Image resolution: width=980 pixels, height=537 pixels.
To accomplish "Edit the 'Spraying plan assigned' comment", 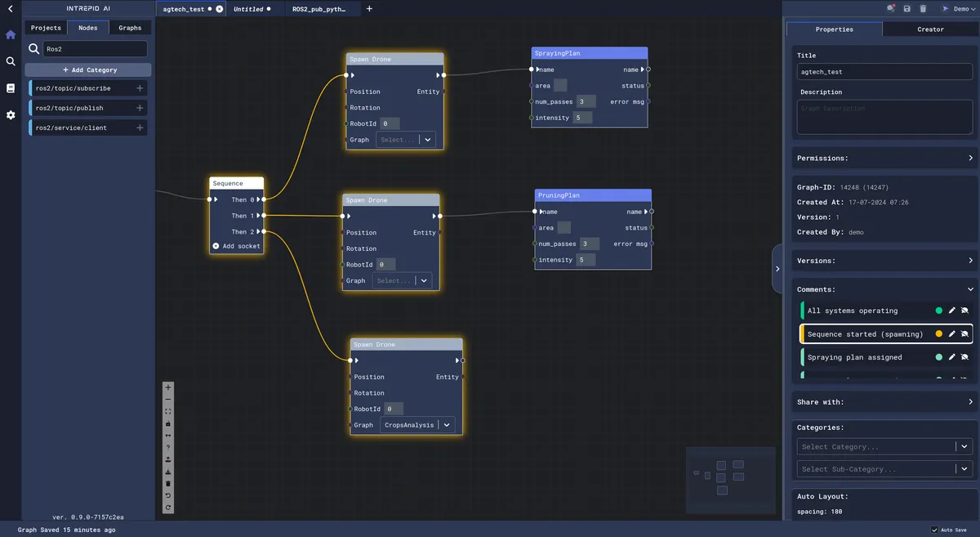I will [x=952, y=357].
